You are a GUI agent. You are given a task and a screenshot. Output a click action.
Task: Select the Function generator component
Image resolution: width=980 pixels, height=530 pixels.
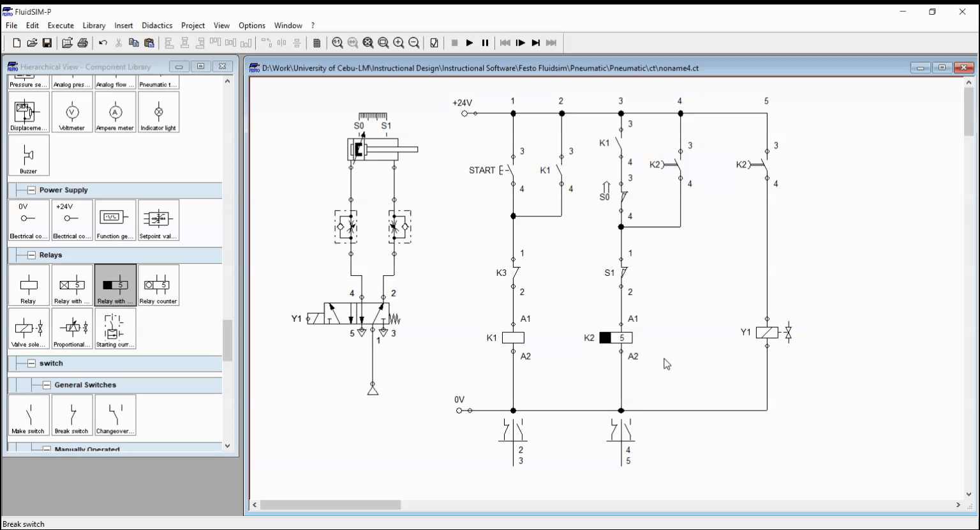point(115,220)
